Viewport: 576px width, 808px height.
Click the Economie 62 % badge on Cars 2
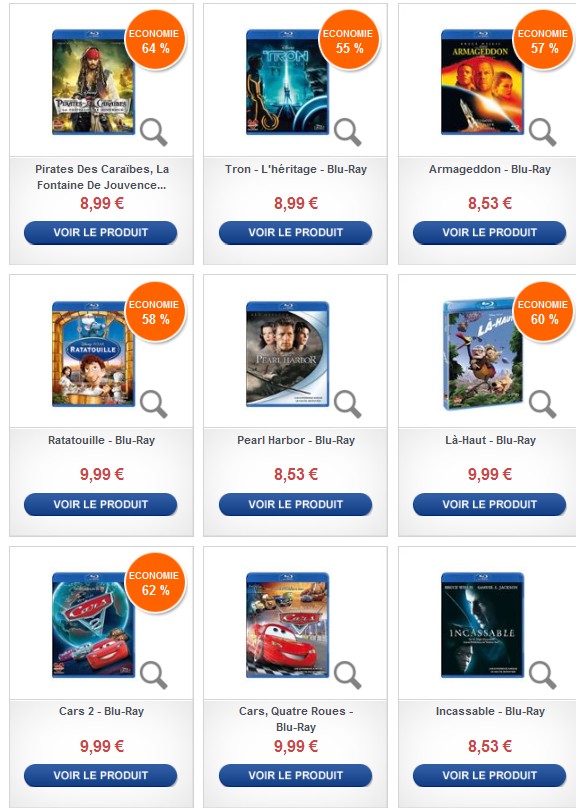(155, 583)
